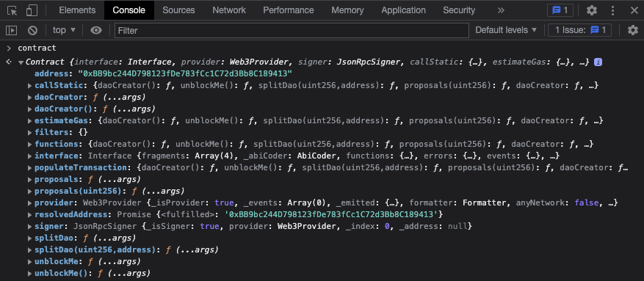The height and width of the screenshot is (281, 644).
Task: Go to the Network tab
Action: pyautogui.click(x=229, y=10)
